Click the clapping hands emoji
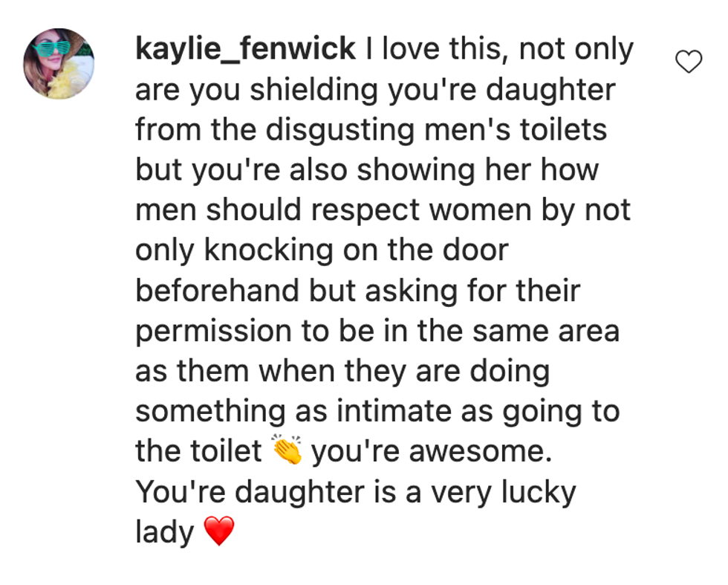 [x=287, y=451]
